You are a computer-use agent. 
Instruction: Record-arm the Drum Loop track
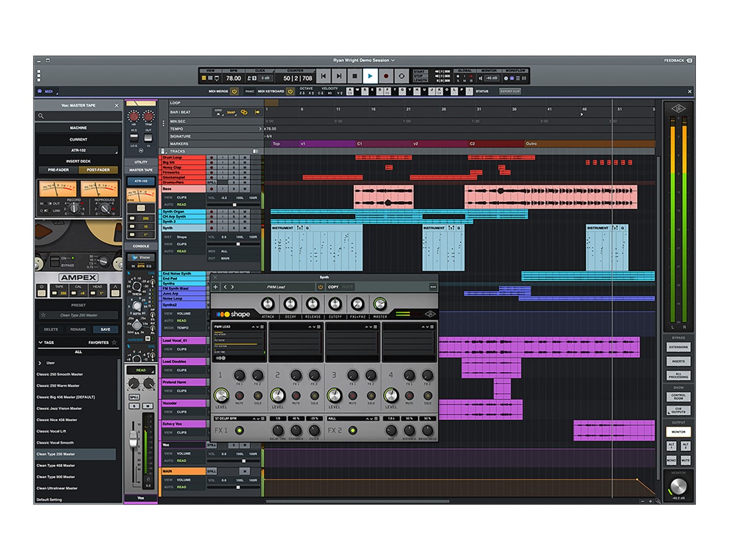(x=211, y=158)
